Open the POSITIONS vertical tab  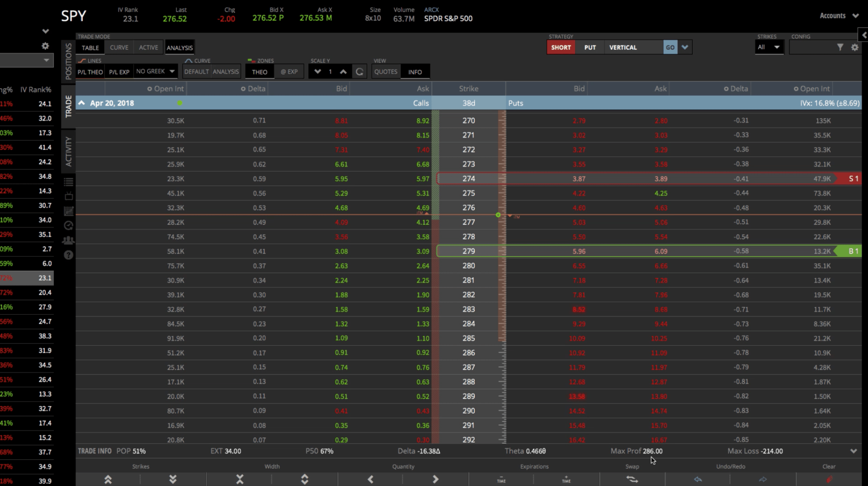[x=68, y=61]
